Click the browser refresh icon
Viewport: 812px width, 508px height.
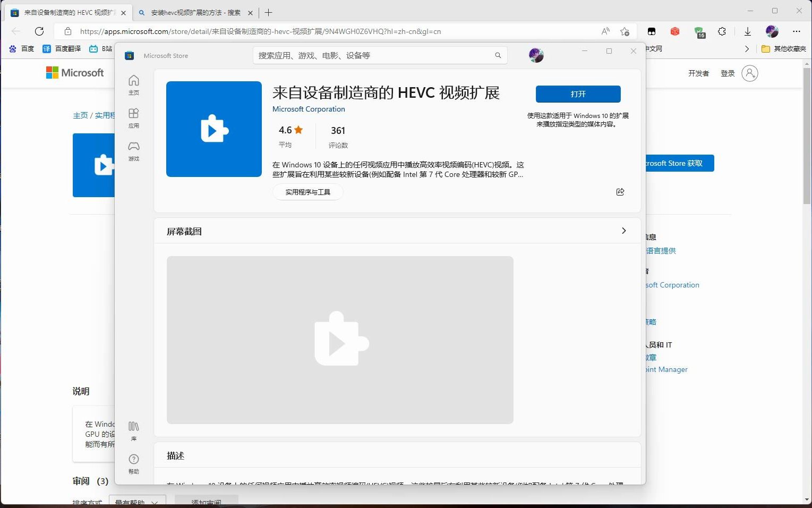[39, 31]
